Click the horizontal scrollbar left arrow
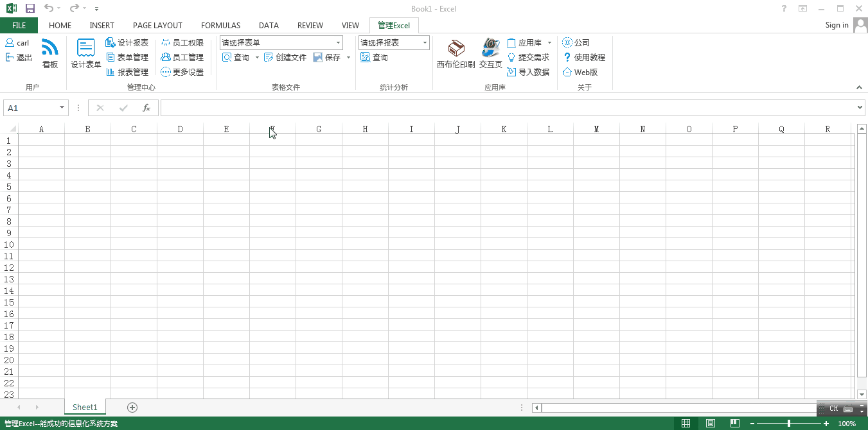Image resolution: width=868 pixels, height=430 pixels. tap(537, 408)
